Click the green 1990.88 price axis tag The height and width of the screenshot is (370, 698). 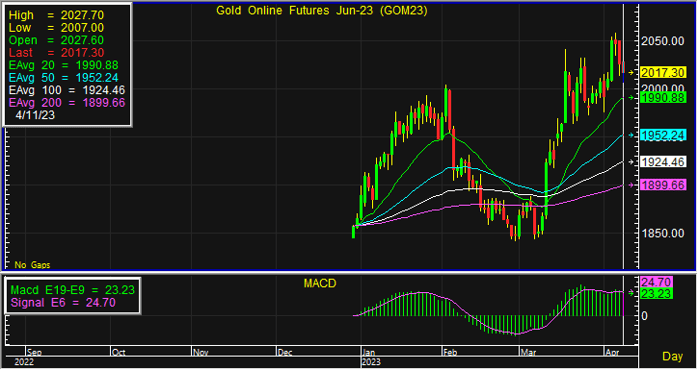[663, 98]
